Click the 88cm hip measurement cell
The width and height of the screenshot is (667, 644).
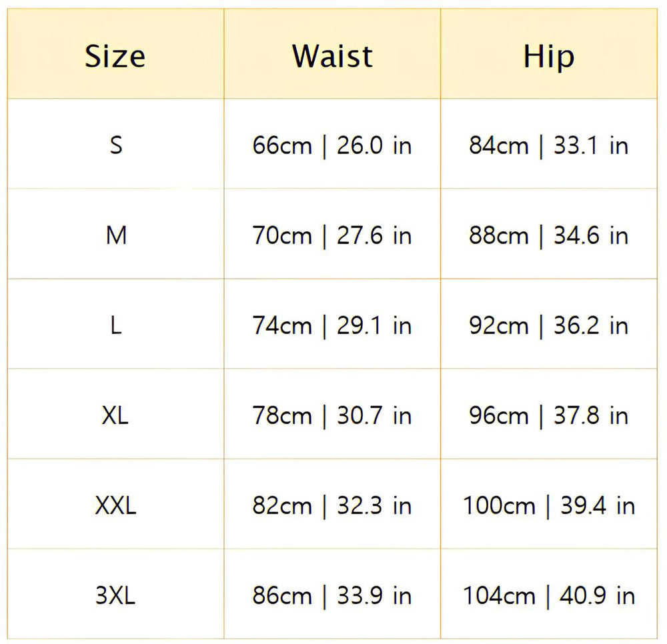coord(548,235)
